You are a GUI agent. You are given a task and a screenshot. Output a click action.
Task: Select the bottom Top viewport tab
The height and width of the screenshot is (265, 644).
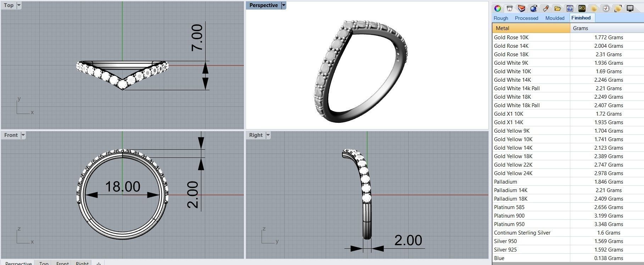point(44,263)
